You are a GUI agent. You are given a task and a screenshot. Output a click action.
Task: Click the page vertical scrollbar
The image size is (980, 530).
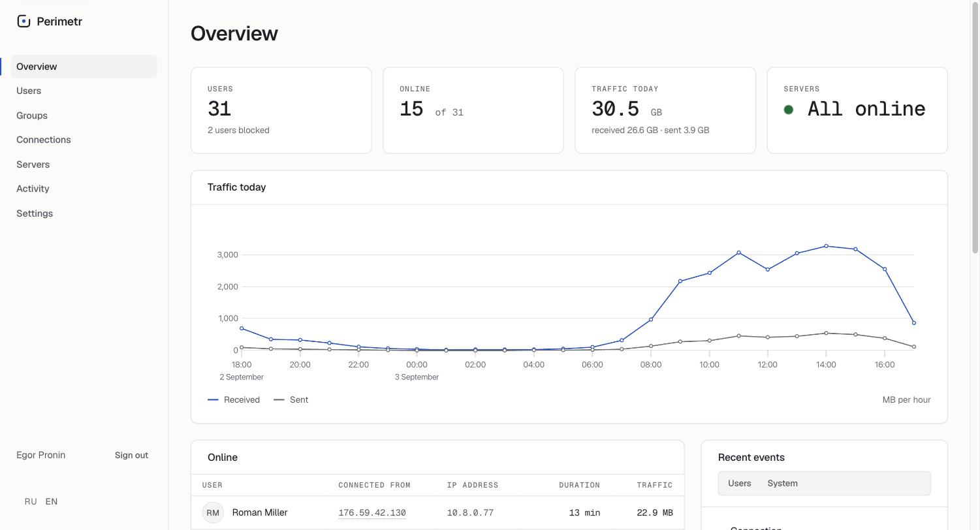975,127
